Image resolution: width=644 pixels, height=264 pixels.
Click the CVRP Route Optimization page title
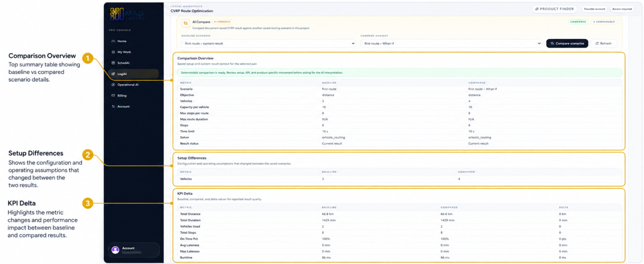(x=192, y=11)
